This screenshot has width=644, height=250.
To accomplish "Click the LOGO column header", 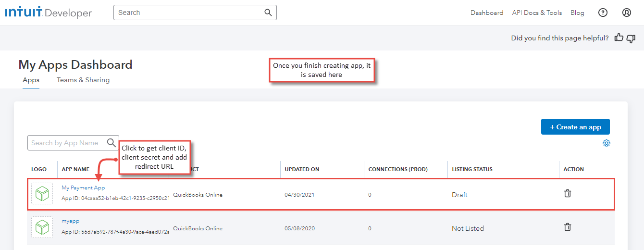I will pyautogui.click(x=39, y=169).
